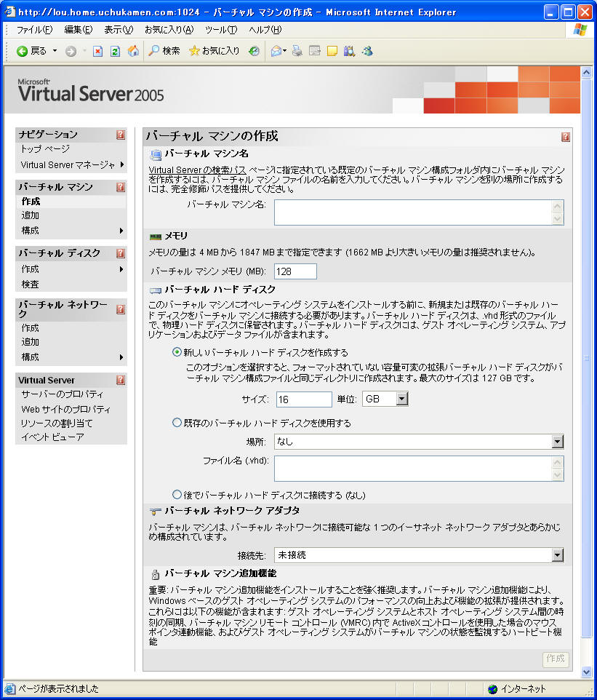Screen dimensions: 597x700
Task: Click the Messenger toolbar icon
Action: (367, 52)
